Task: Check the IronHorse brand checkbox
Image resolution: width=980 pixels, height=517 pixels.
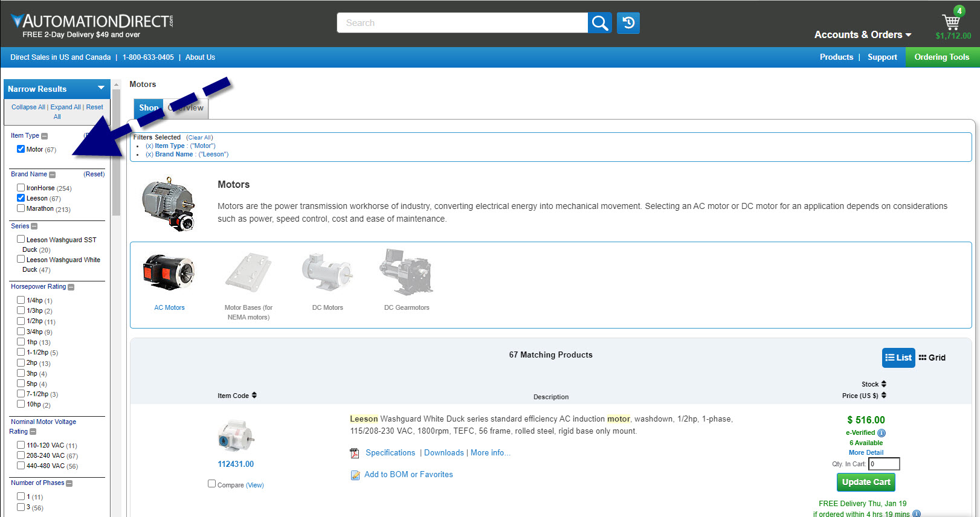Action: click(x=21, y=188)
